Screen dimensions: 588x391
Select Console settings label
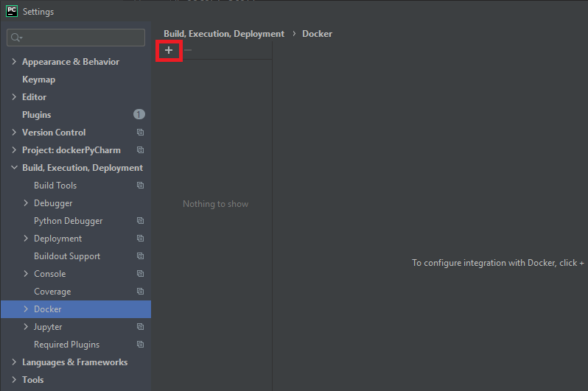[x=50, y=274]
